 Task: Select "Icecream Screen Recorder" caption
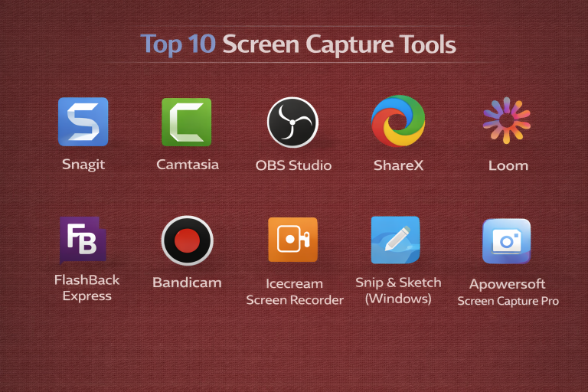pos(295,292)
